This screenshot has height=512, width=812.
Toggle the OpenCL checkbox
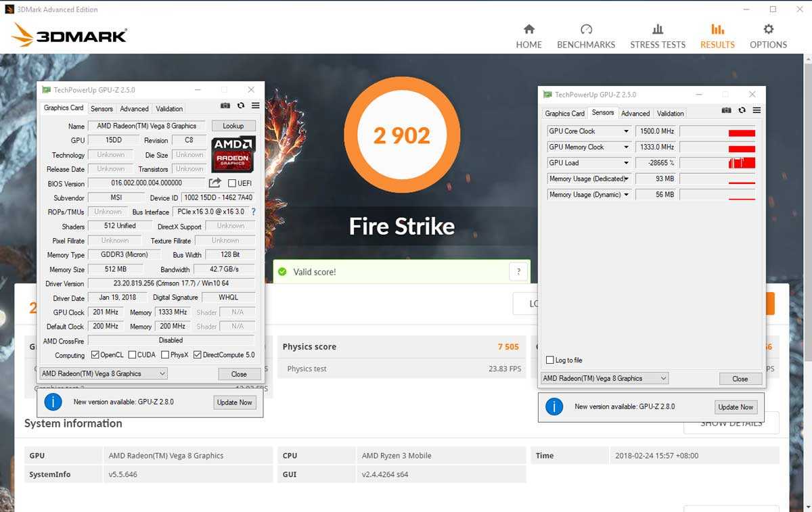tap(95, 354)
